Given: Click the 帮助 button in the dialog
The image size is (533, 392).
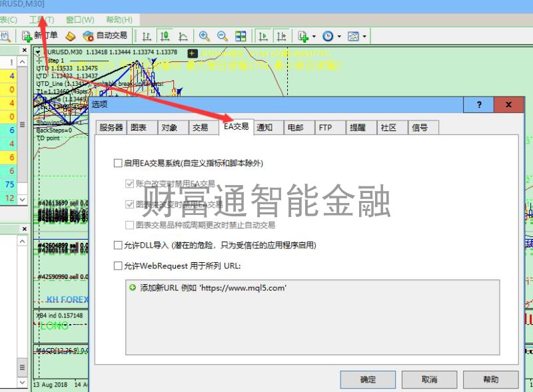Looking at the screenshot, I should [x=491, y=379].
